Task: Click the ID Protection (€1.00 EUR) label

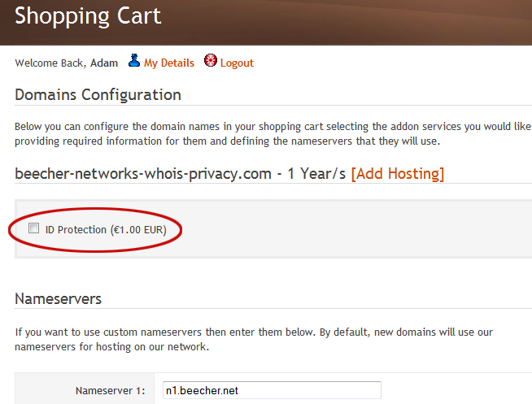Action: (106, 230)
